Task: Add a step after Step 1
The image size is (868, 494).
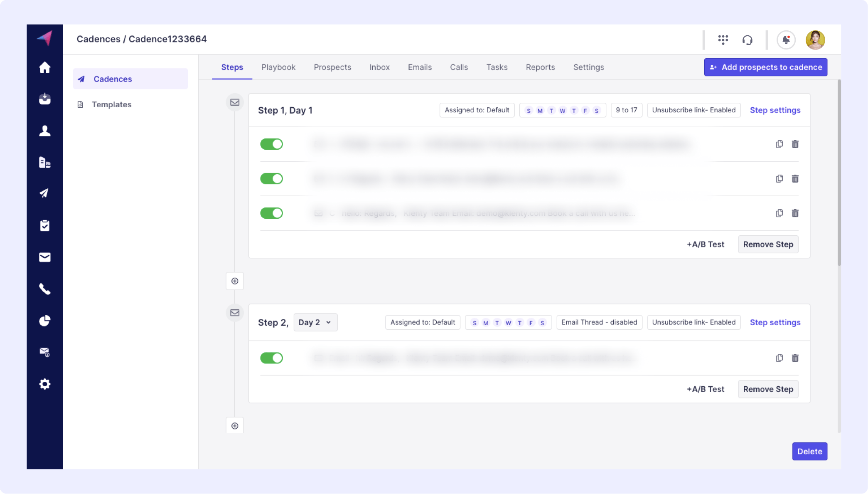Action: (235, 281)
